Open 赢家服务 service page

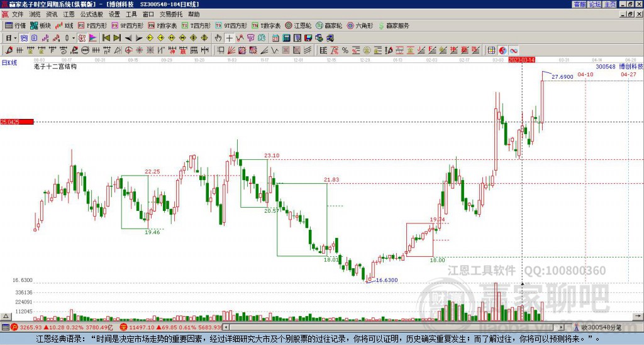[394, 25]
